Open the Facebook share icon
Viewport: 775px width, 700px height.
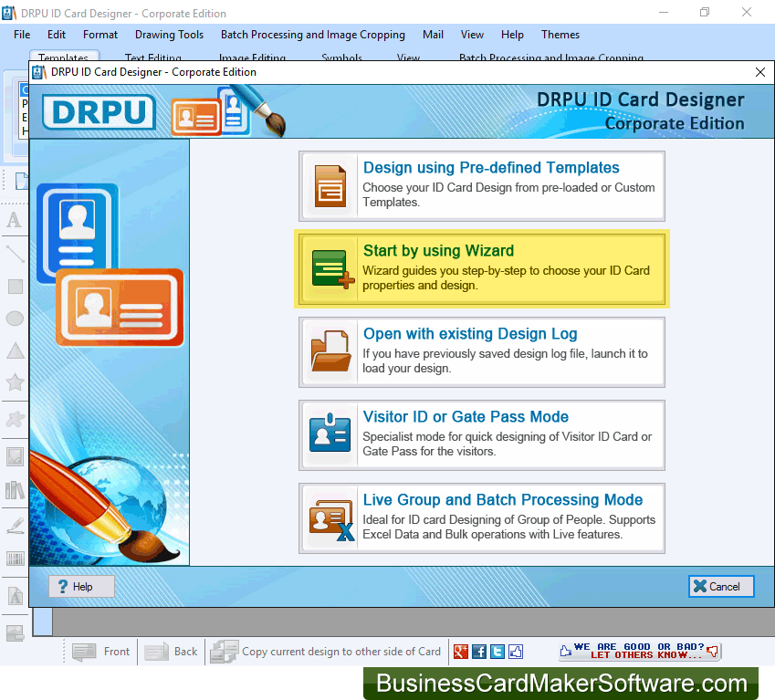[479, 652]
